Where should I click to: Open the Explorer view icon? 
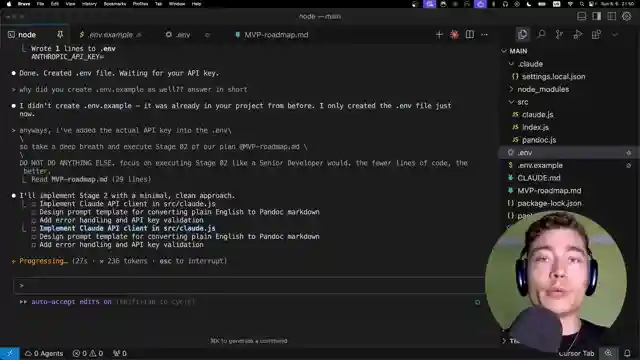pyautogui.click(x=522, y=35)
